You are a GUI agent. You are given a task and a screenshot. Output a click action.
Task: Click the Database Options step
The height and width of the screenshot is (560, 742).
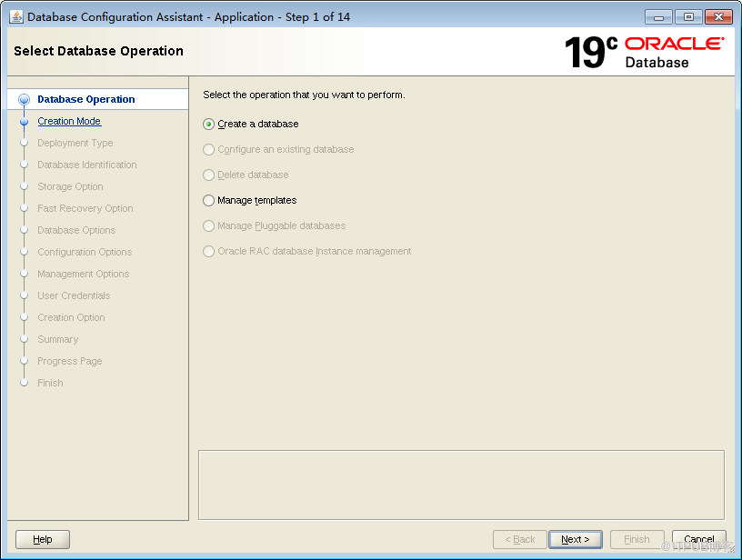(x=76, y=230)
